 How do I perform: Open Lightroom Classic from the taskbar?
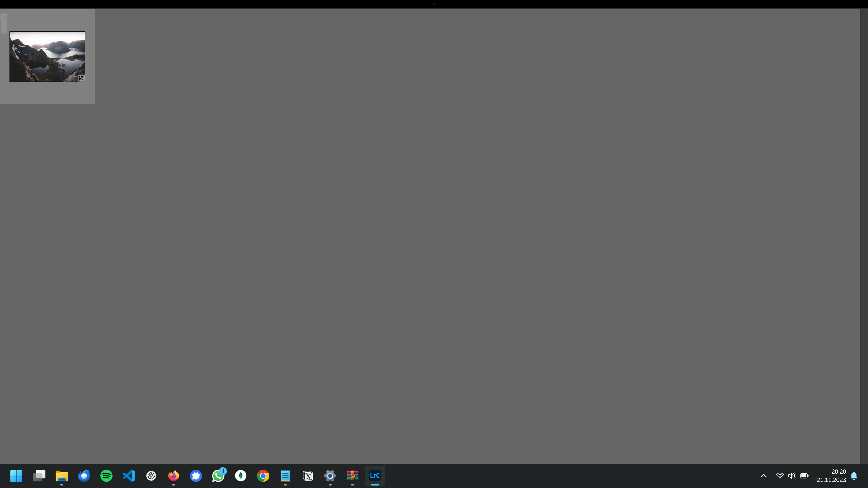pos(375,476)
